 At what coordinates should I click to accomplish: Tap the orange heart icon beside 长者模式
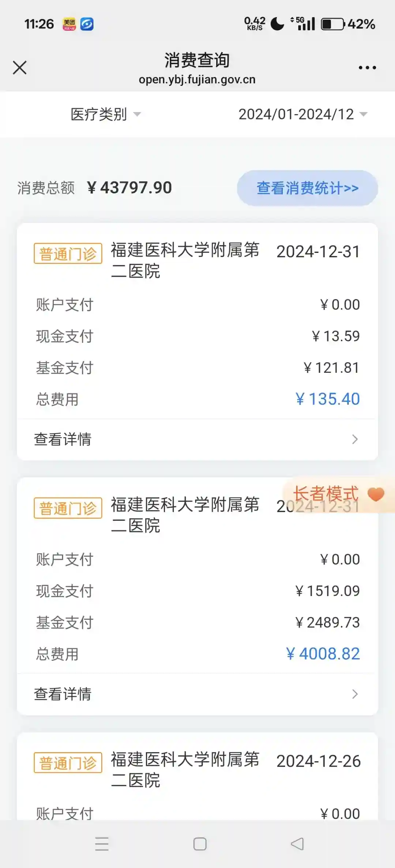[x=376, y=494]
